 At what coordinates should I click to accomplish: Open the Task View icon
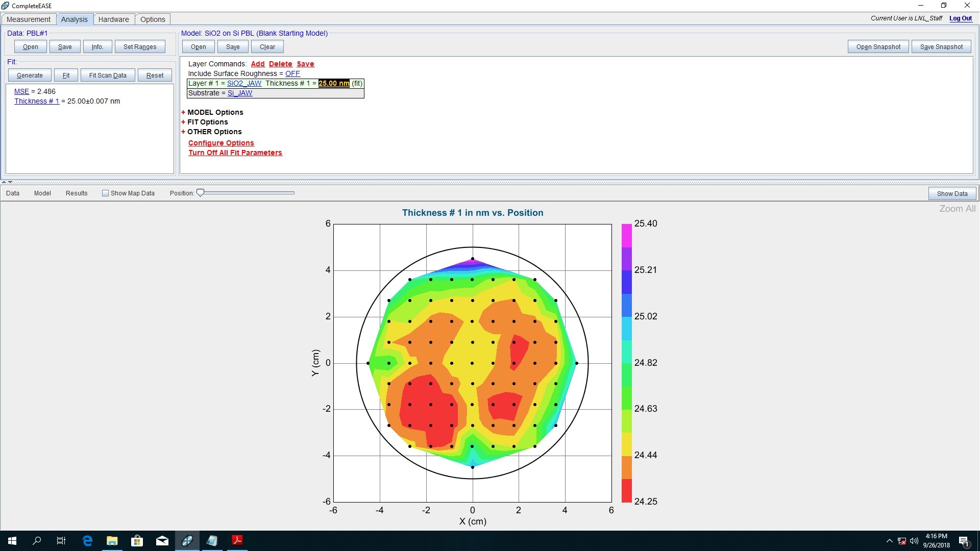point(61,541)
